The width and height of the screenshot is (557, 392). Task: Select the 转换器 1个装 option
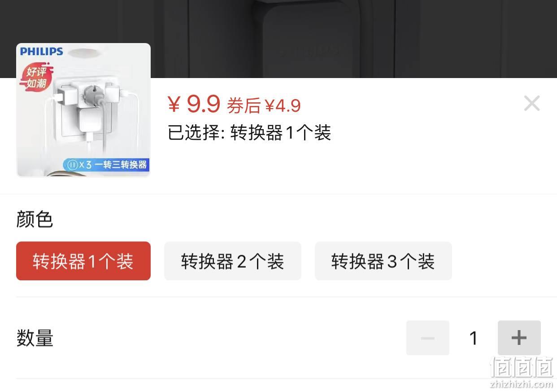pyautogui.click(x=83, y=261)
